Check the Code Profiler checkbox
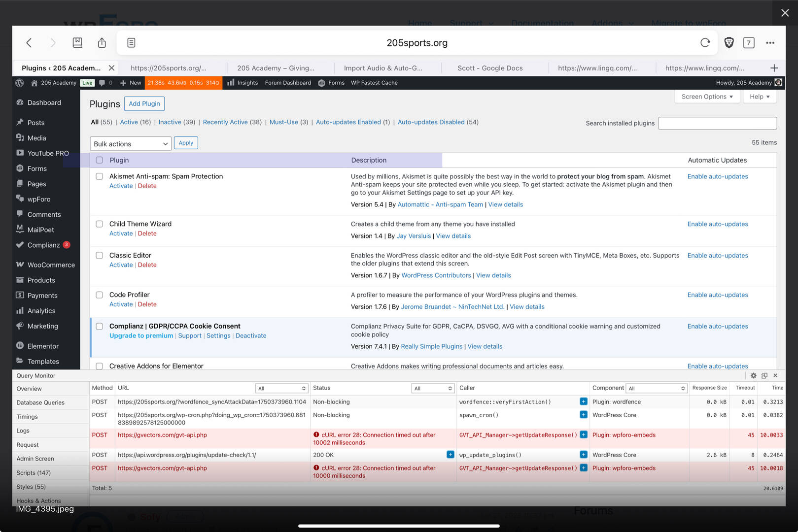This screenshot has height=532, width=798. tap(100, 295)
